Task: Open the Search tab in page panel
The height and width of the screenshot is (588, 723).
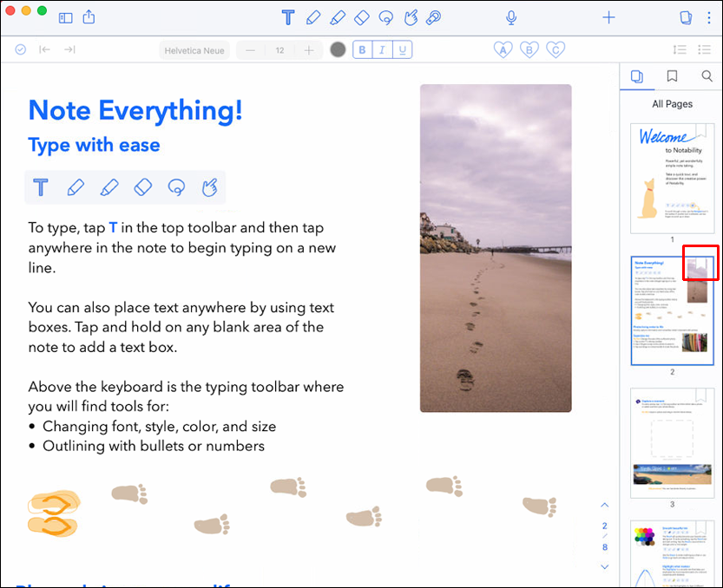Action: 707,76
